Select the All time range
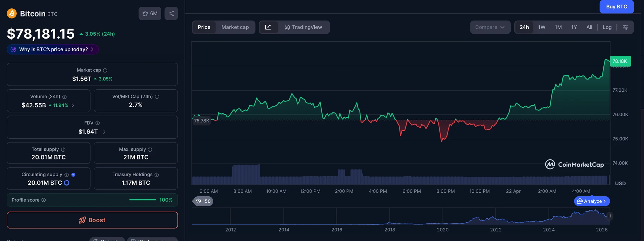Viewport: 644px width, 241px height. [589, 27]
